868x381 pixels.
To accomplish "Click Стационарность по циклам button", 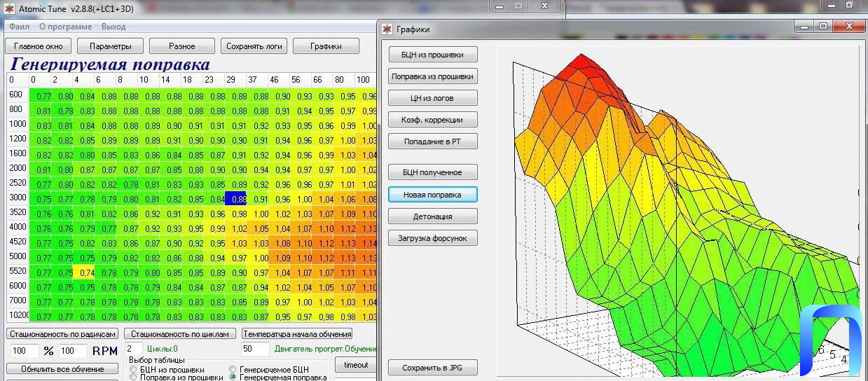I will point(179,334).
